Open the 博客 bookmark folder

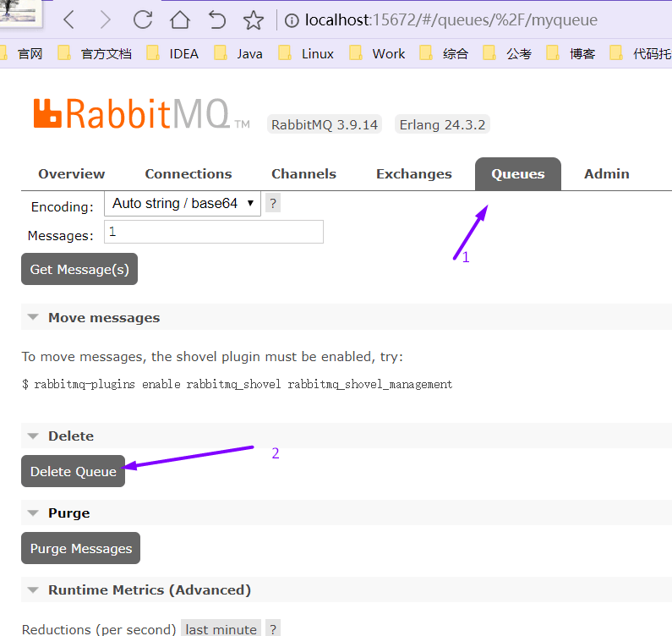tap(571, 53)
